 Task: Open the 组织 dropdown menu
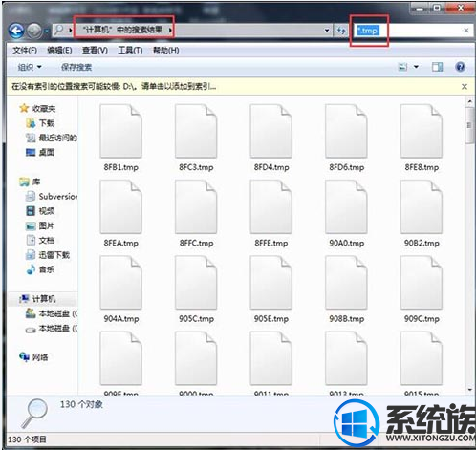coord(30,67)
